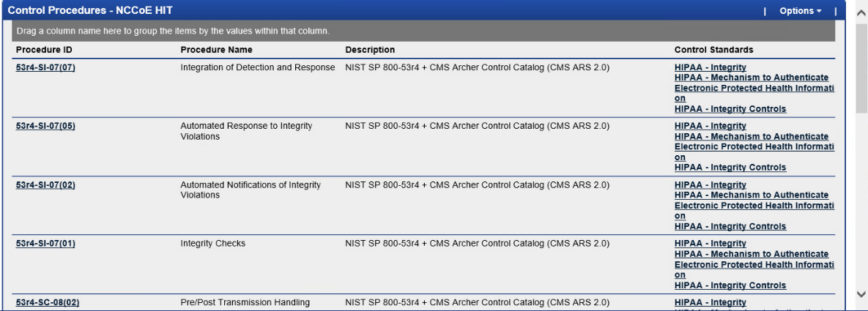Viewport: 868px width, 311px height.
Task: Open the Options dropdown menu
Action: 800,10
